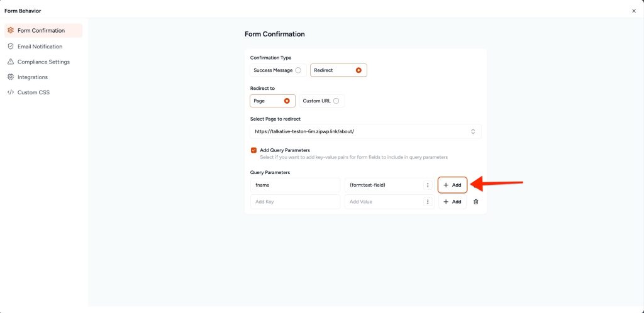Select the Success Message radio option
Screen dimensions: 644x313
[298, 70]
